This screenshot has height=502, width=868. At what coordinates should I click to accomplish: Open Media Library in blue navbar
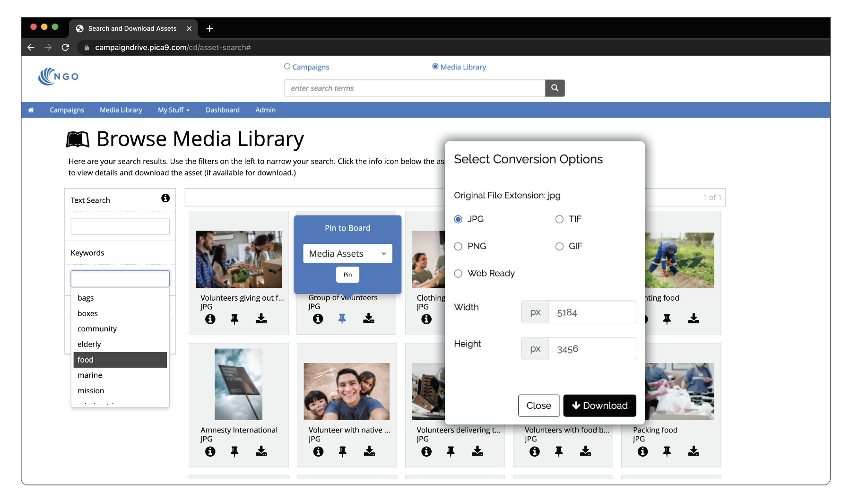pos(121,110)
